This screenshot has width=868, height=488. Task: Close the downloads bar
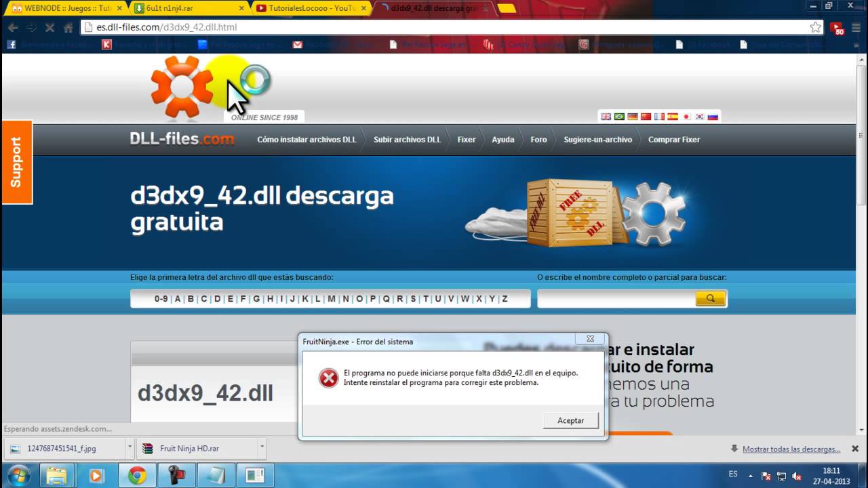click(x=855, y=449)
